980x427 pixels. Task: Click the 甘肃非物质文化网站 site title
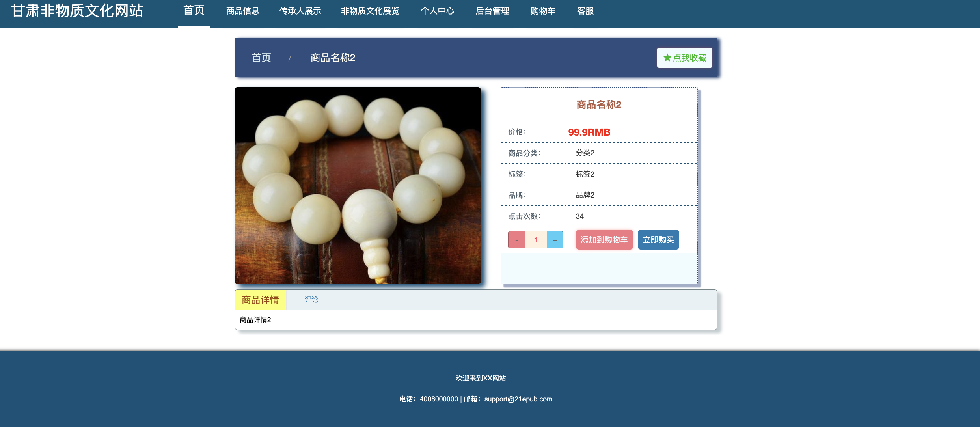(77, 11)
